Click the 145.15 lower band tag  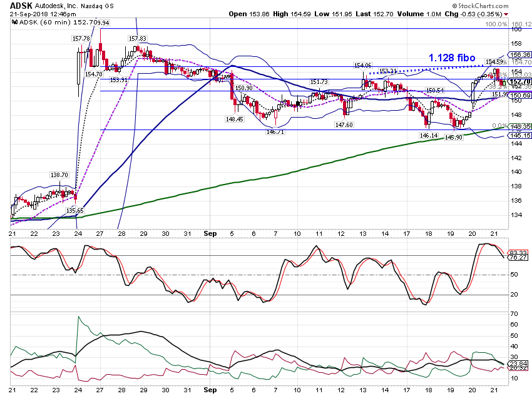519,136
